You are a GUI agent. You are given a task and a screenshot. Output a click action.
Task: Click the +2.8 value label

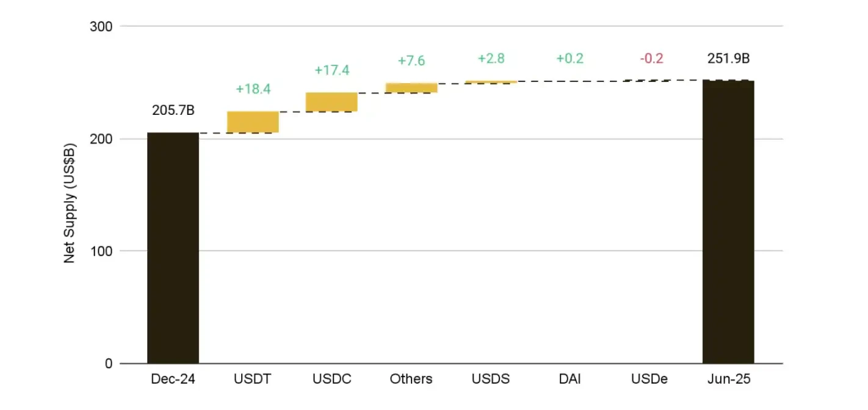pyautogui.click(x=491, y=59)
